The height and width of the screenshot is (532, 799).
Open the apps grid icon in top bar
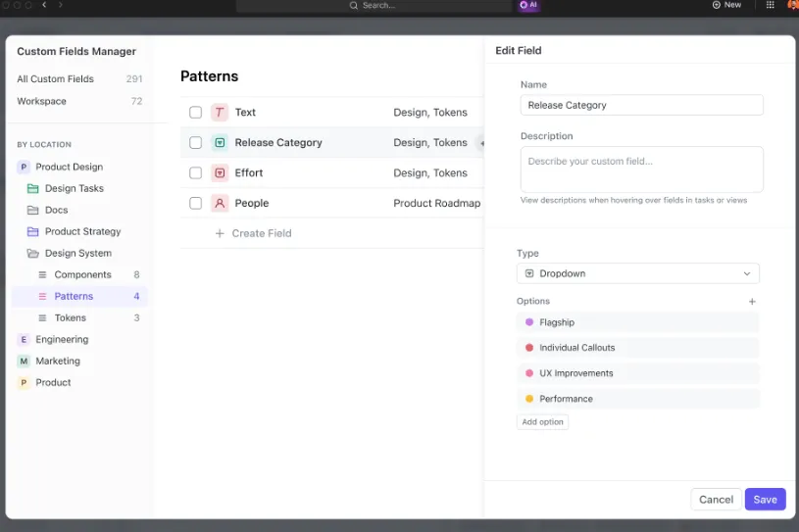[x=770, y=5]
